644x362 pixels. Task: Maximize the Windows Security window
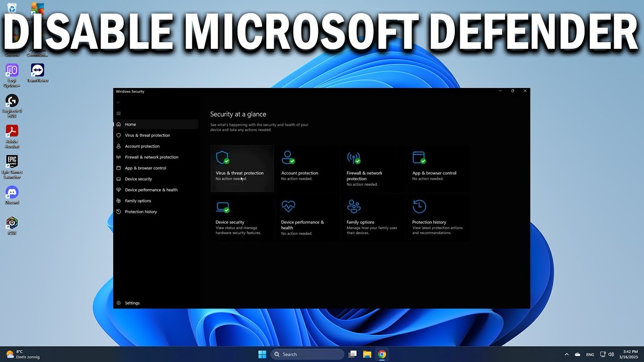tap(513, 91)
